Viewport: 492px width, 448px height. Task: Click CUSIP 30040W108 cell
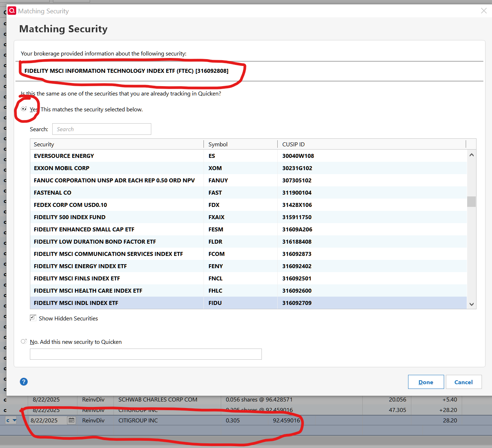click(298, 156)
